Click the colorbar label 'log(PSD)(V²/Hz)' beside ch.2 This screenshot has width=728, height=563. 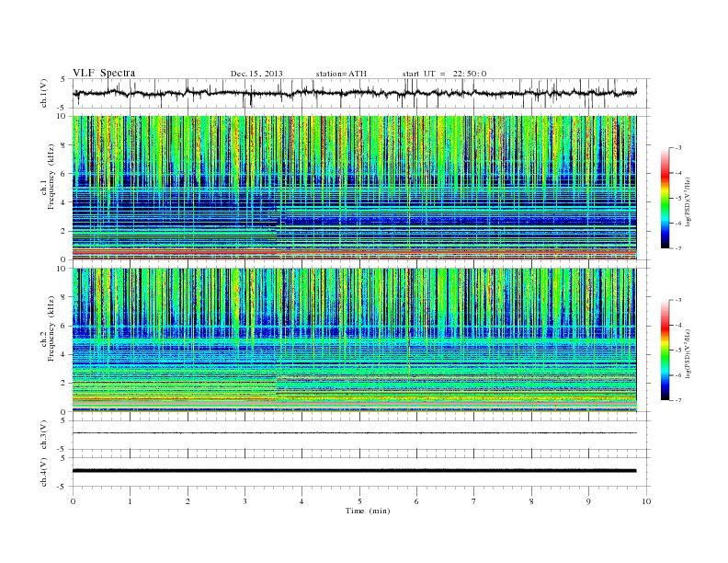(688, 353)
